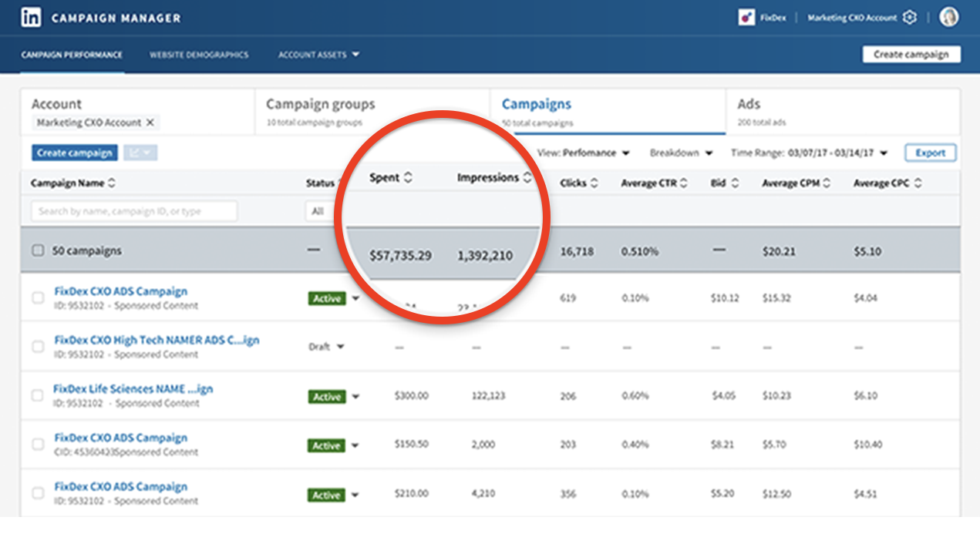Click the Export button
The width and height of the screenshot is (980, 544).
931,153
